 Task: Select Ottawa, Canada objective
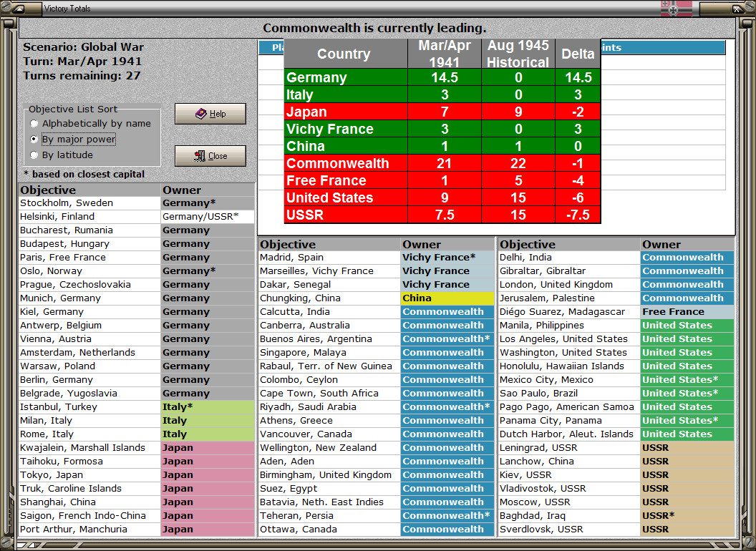(x=329, y=530)
